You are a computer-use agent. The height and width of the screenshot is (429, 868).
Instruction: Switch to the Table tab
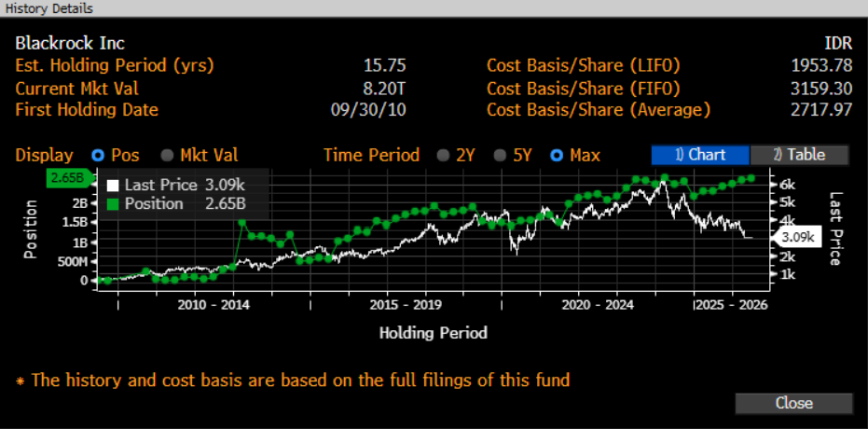(799, 156)
